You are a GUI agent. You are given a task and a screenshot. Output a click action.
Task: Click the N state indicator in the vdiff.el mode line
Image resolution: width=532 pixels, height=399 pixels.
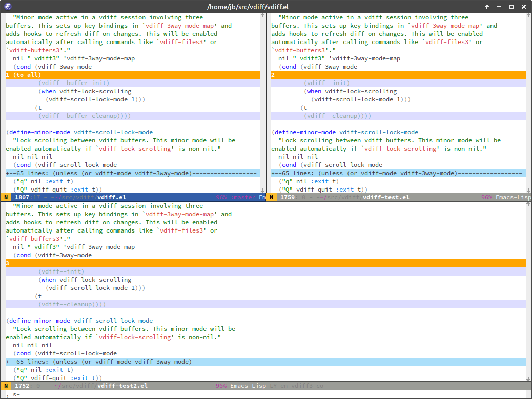(6, 197)
